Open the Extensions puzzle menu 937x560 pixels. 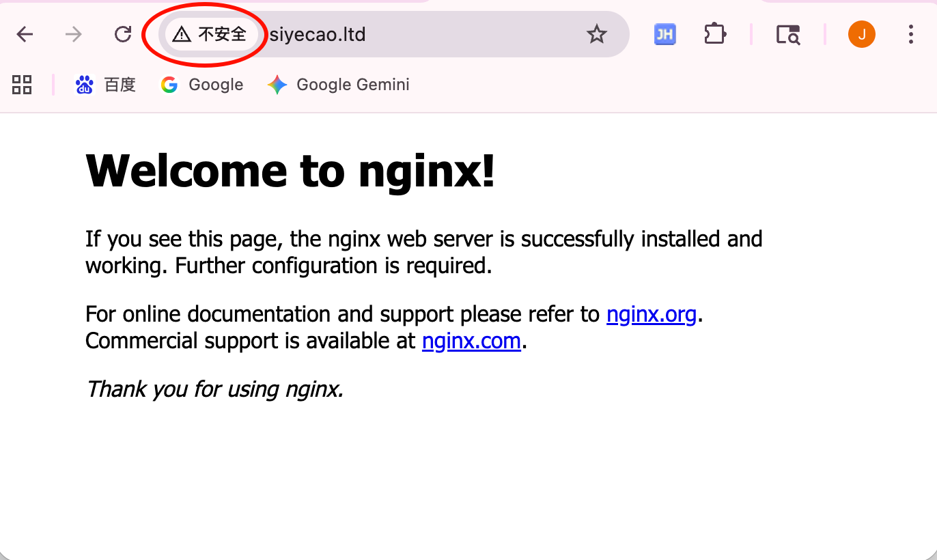pyautogui.click(x=714, y=34)
